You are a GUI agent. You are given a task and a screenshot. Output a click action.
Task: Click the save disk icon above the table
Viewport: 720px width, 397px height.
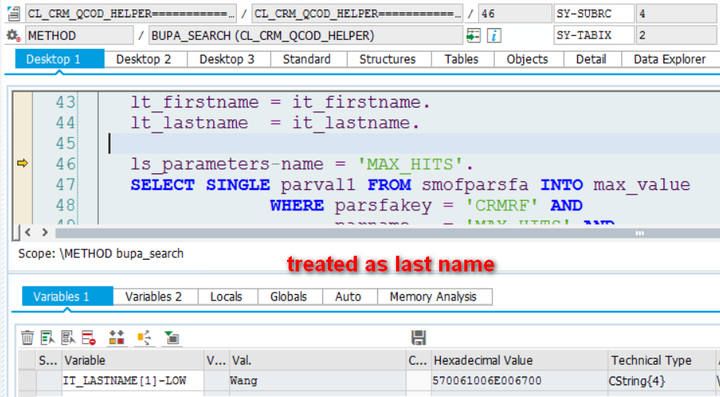click(x=418, y=338)
